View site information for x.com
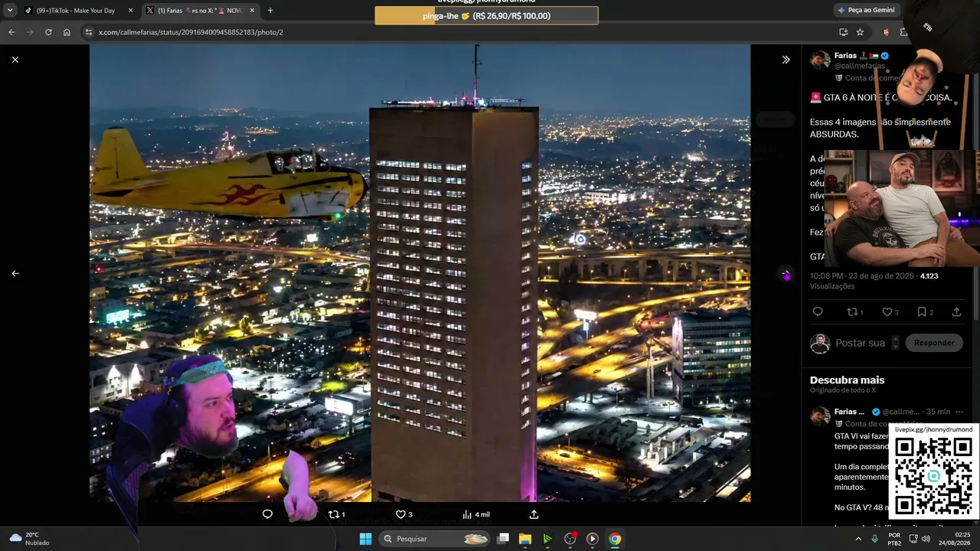The width and height of the screenshot is (980, 551). (89, 32)
